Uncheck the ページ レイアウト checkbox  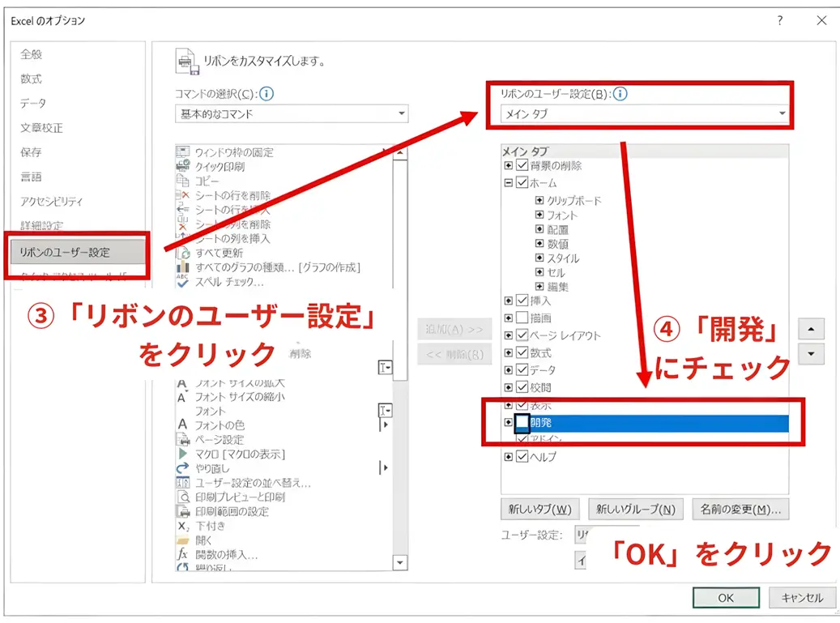coord(522,335)
